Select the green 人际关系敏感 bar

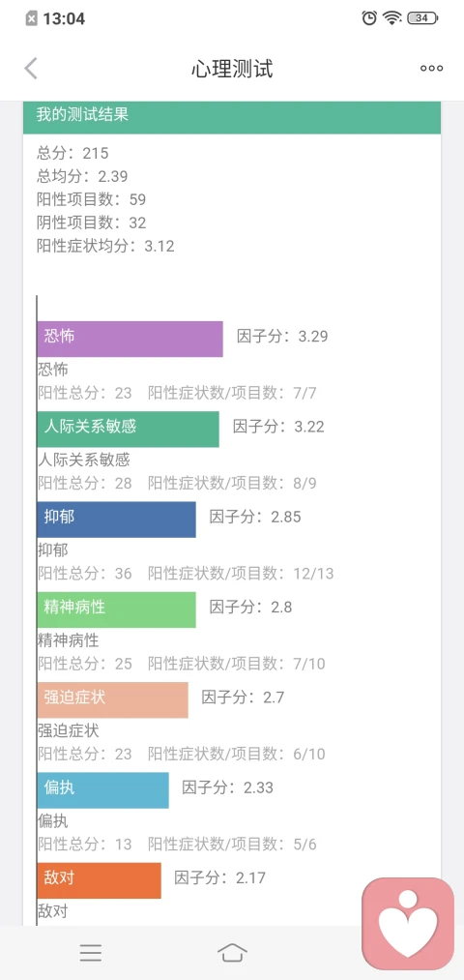(x=128, y=429)
